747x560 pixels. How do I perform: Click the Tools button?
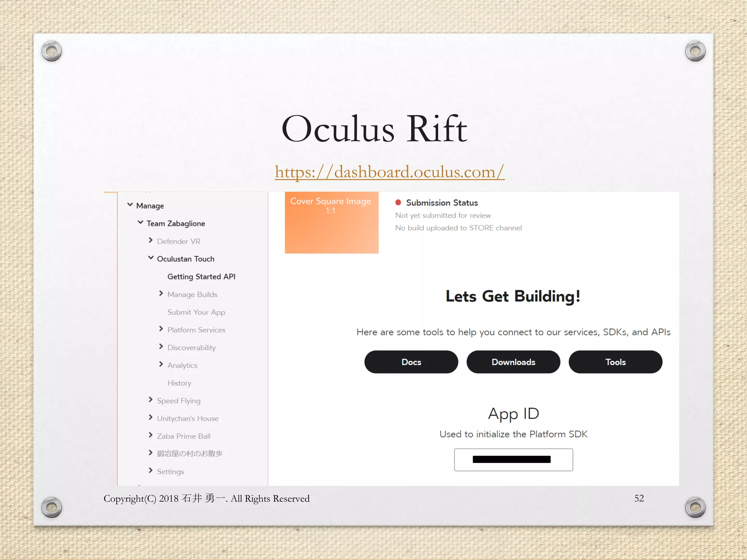615,362
